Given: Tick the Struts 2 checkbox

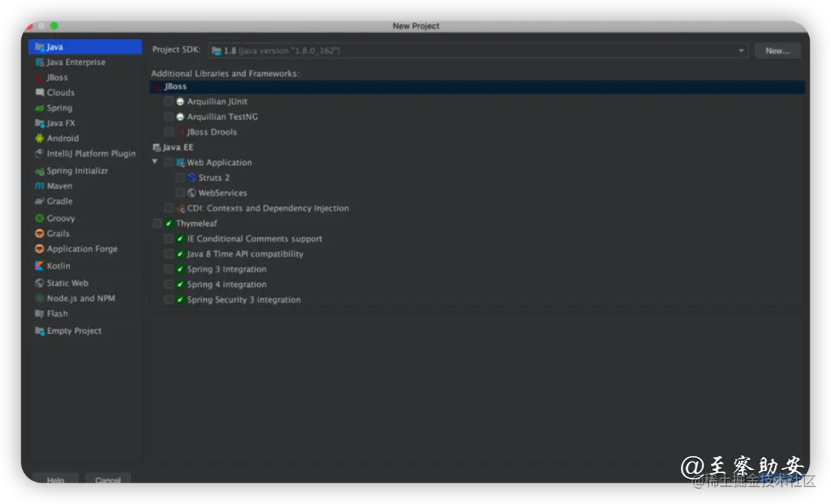Looking at the screenshot, I should point(180,178).
